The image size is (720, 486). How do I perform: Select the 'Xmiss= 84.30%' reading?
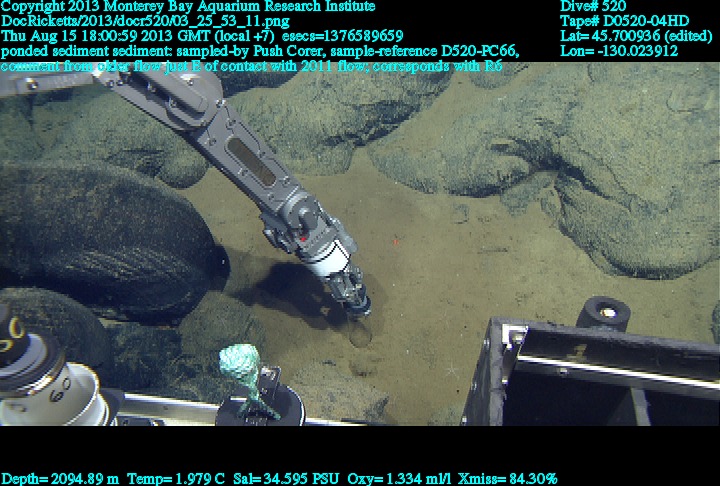click(507, 479)
